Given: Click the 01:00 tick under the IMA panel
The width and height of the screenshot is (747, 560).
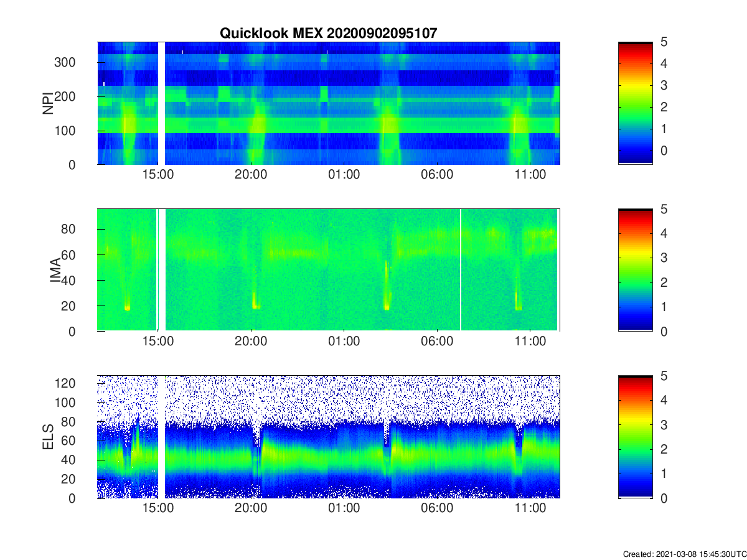Looking at the screenshot, I should 344,342.
